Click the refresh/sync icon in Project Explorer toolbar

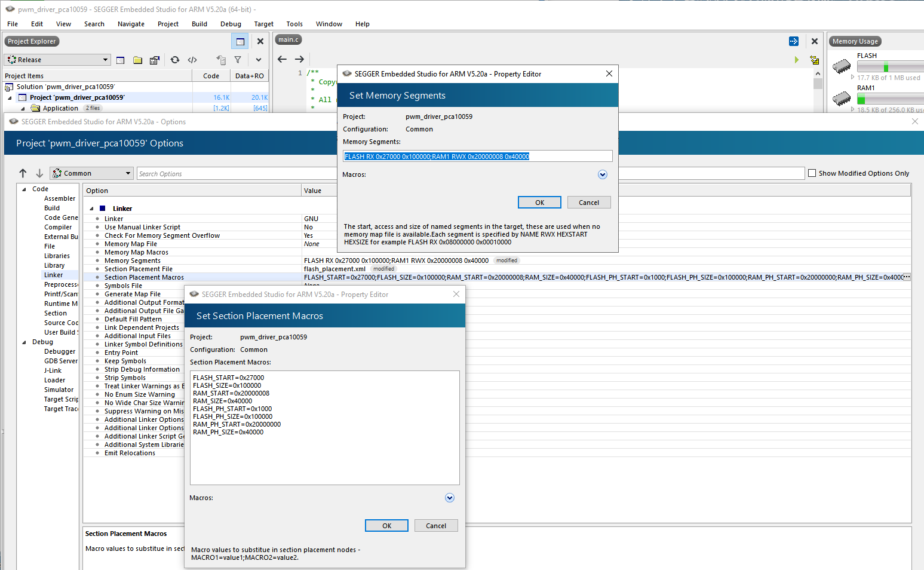[x=175, y=60]
